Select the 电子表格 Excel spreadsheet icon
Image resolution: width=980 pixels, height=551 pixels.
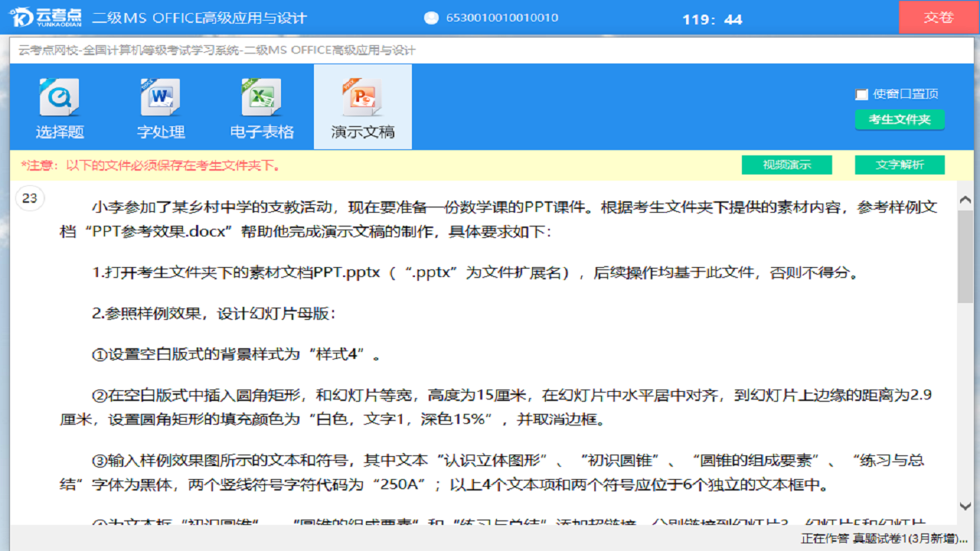point(262,97)
